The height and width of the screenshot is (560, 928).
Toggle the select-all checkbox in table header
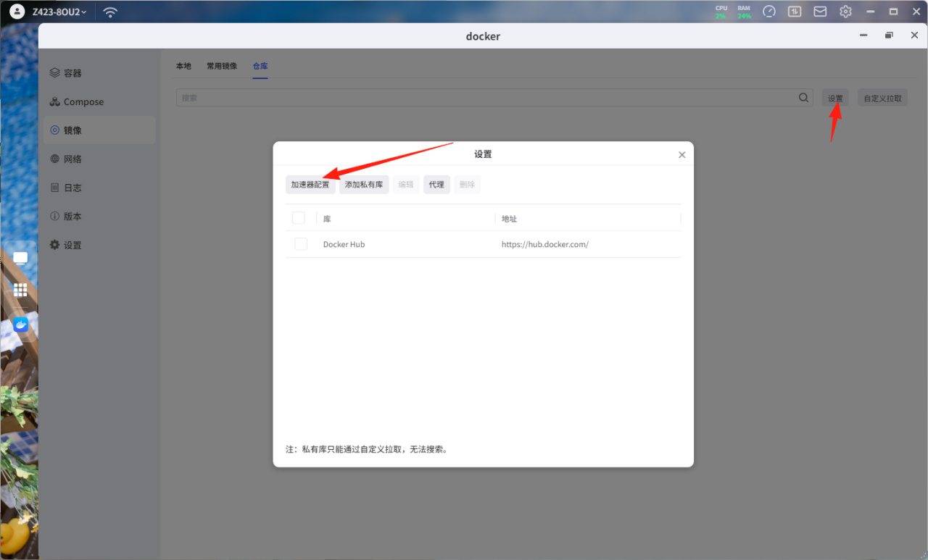[299, 218]
